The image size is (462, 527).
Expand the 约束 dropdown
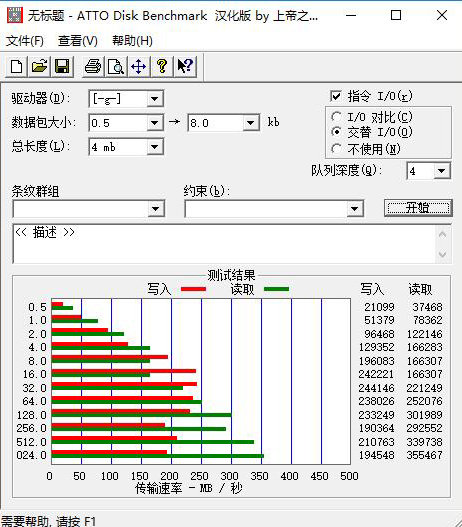pos(354,209)
